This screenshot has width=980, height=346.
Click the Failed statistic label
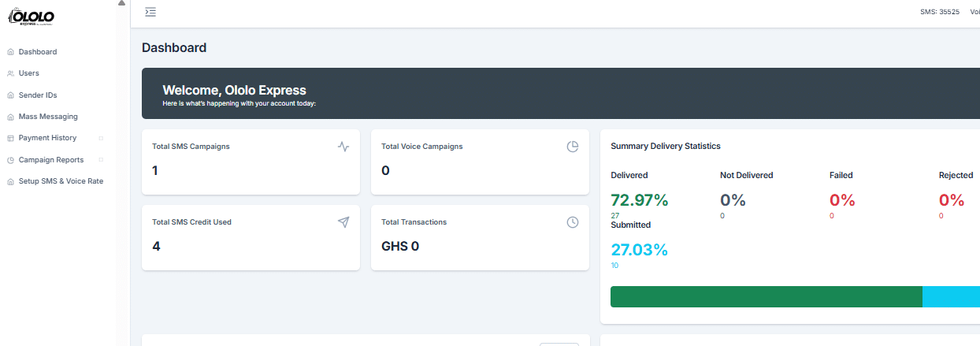pyautogui.click(x=841, y=175)
